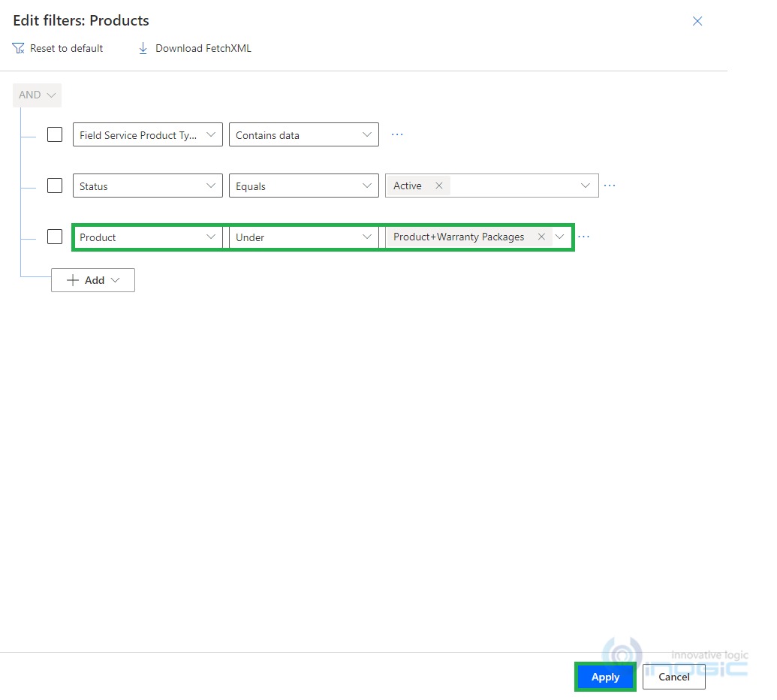Screen dimensions: 777x700
Task: Remove the Active value tag
Action: click(x=438, y=185)
